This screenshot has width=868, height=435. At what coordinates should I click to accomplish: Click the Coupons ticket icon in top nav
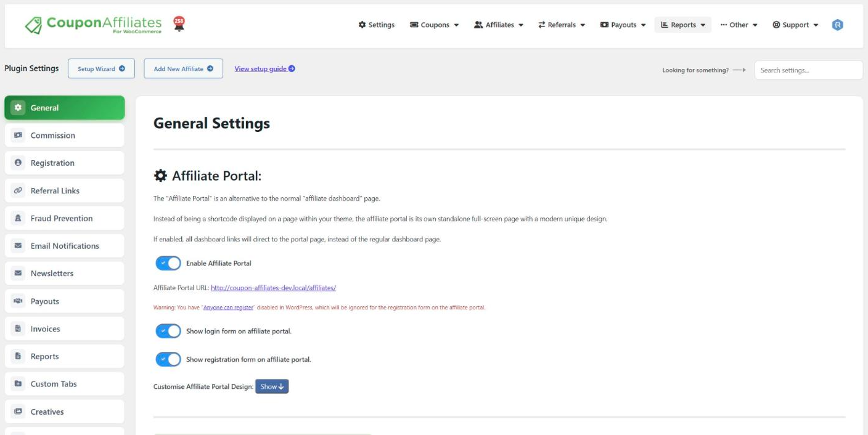click(x=414, y=25)
